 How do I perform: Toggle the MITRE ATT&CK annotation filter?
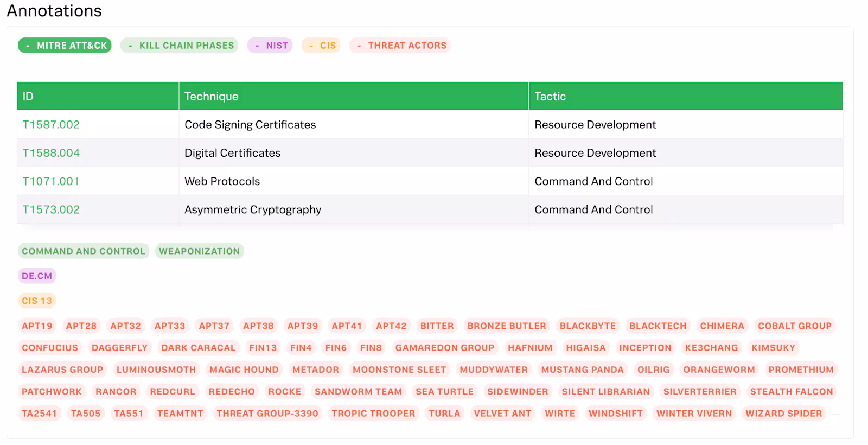65,46
